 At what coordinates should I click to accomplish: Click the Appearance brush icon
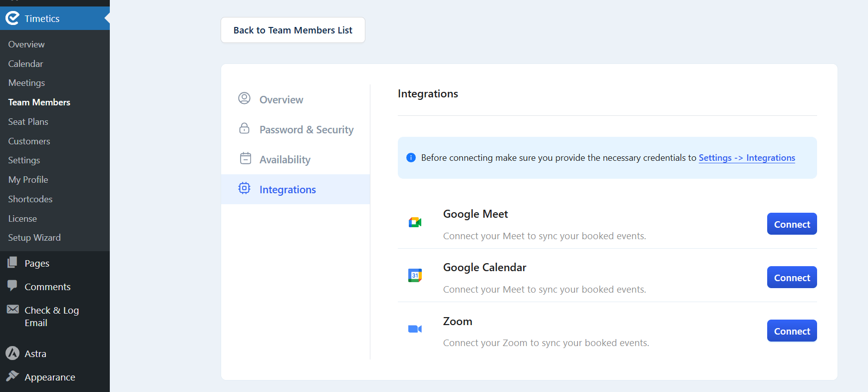(x=13, y=376)
